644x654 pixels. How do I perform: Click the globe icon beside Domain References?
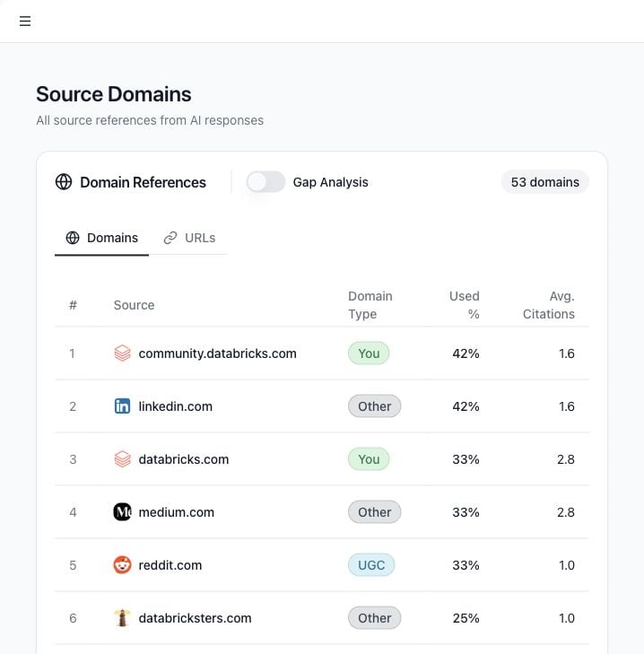[x=64, y=182]
